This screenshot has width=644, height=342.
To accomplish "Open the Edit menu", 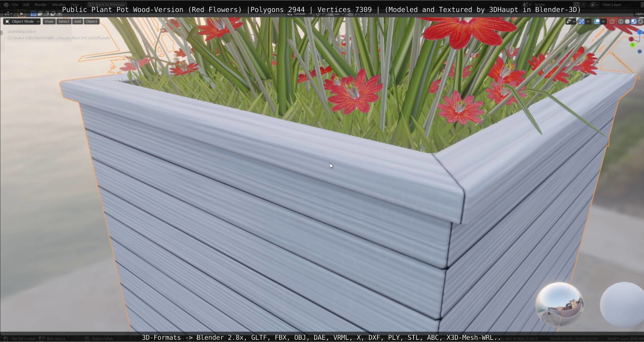I will tap(27, 4).
